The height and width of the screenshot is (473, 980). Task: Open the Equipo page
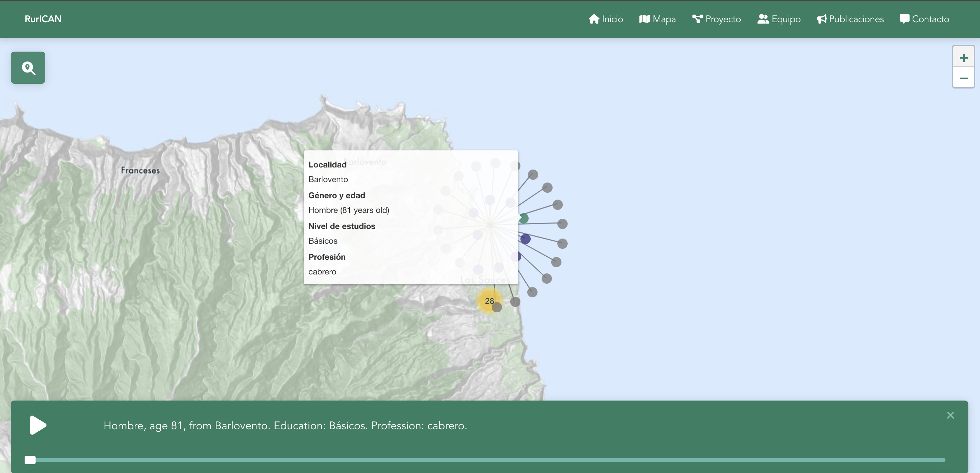(x=779, y=19)
